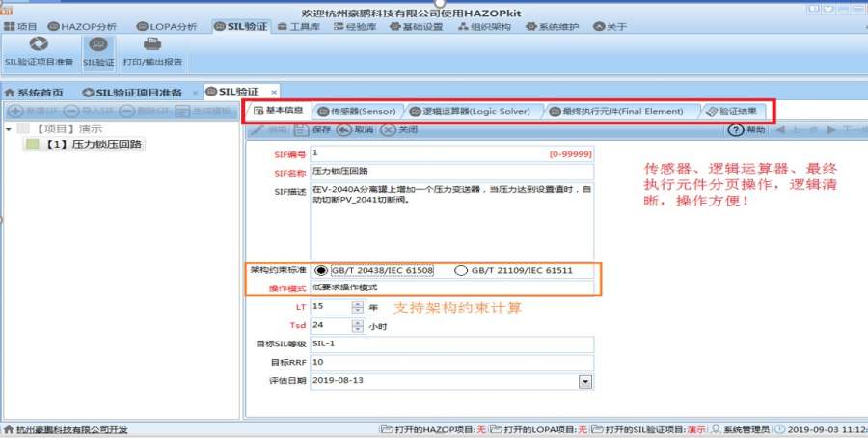
Task: Click the SIF编号 input field
Action: coord(451,154)
